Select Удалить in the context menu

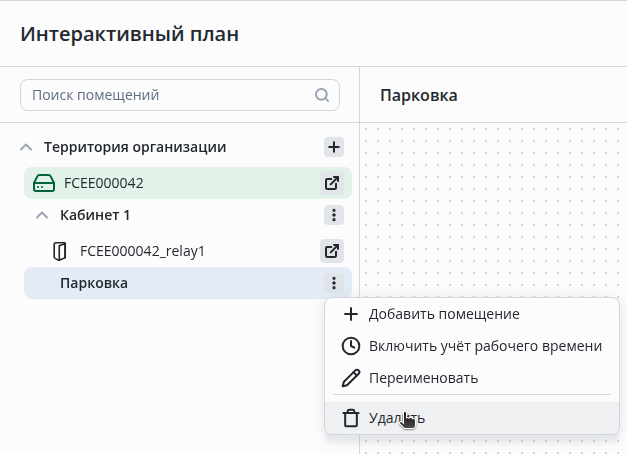coord(396,418)
